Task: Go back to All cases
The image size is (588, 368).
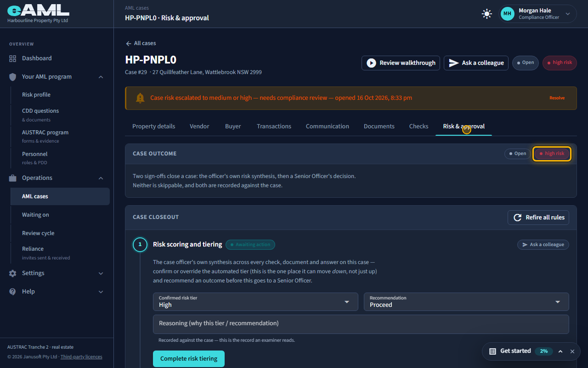Action: click(141, 43)
